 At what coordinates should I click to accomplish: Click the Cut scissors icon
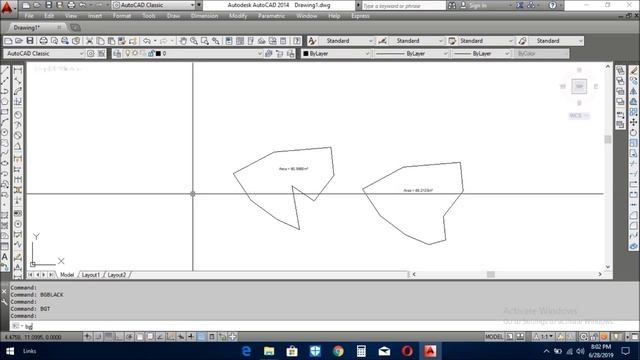click(x=89, y=41)
